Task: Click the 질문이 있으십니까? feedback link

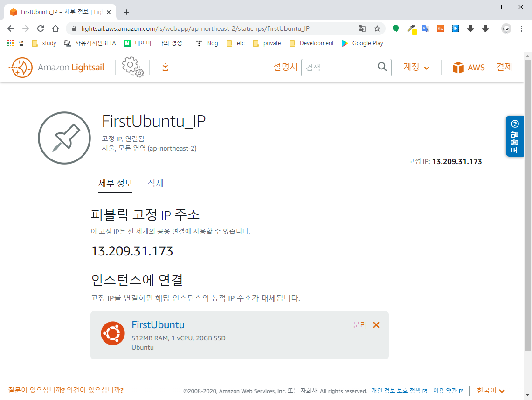Action: 65,390
